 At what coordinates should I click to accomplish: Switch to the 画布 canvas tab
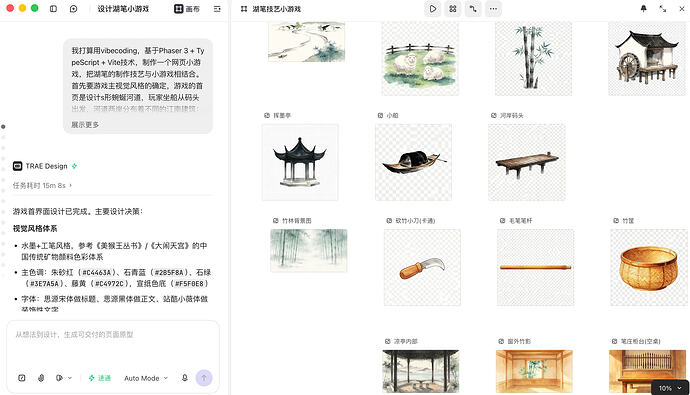[187, 9]
